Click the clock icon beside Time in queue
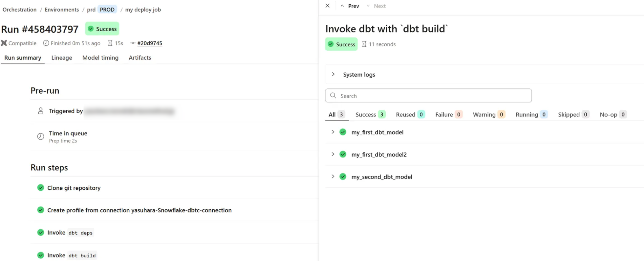 coord(41,136)
